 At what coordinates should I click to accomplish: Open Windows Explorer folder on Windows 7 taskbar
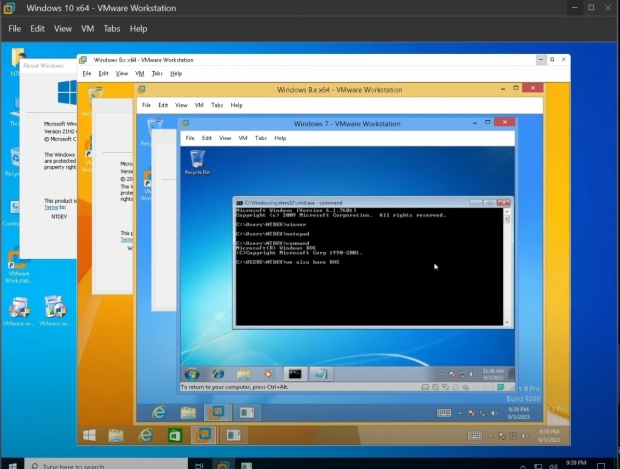[244, 374]
